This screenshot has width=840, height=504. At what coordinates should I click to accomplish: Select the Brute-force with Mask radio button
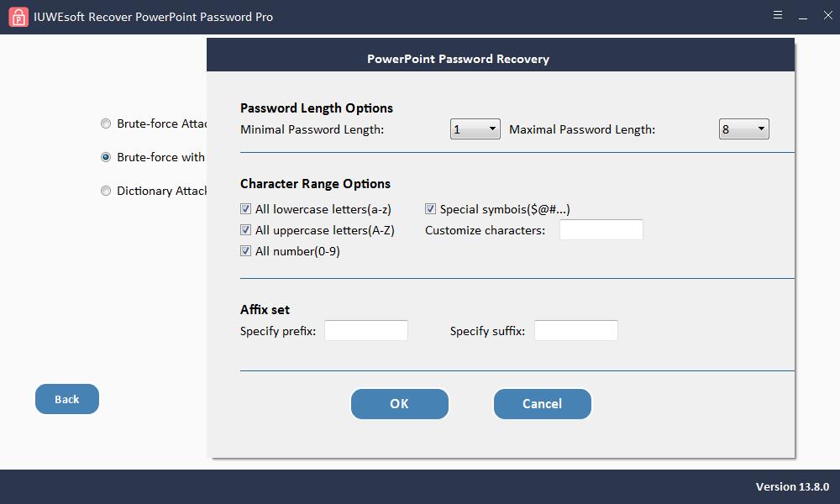tap(106, 157)
